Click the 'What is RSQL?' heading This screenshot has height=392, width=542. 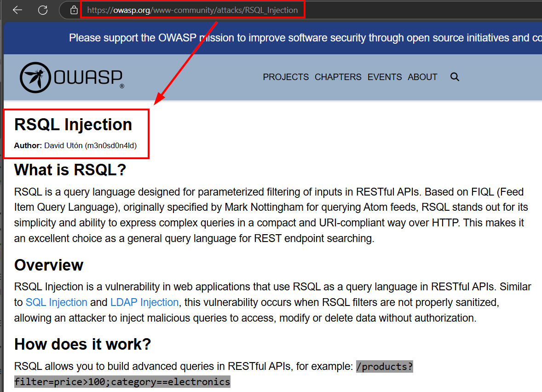click(70, 170)
